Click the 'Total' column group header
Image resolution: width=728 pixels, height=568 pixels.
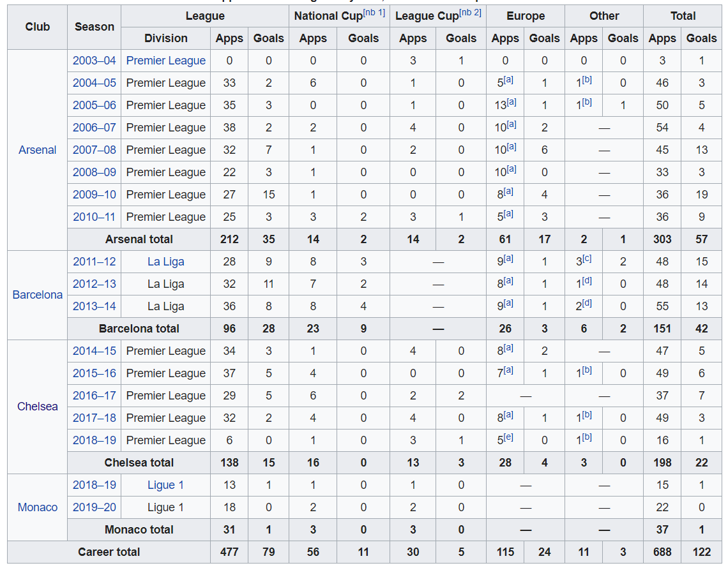[683, 16]
